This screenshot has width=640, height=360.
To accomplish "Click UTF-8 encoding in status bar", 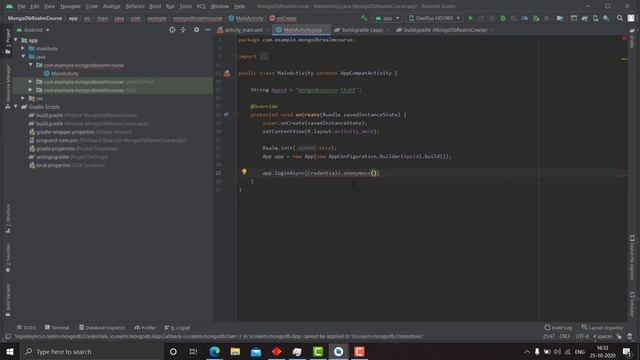I will click(582, 336).
